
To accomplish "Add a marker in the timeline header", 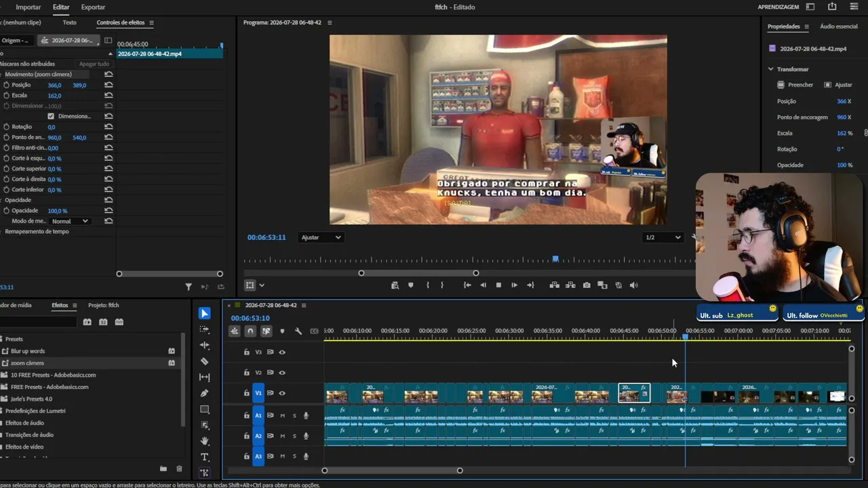I will coord(282,331).
